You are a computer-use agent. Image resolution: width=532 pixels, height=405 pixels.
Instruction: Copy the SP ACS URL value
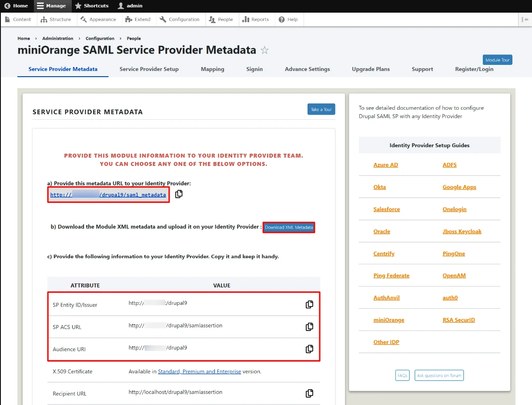coord(309,327)
